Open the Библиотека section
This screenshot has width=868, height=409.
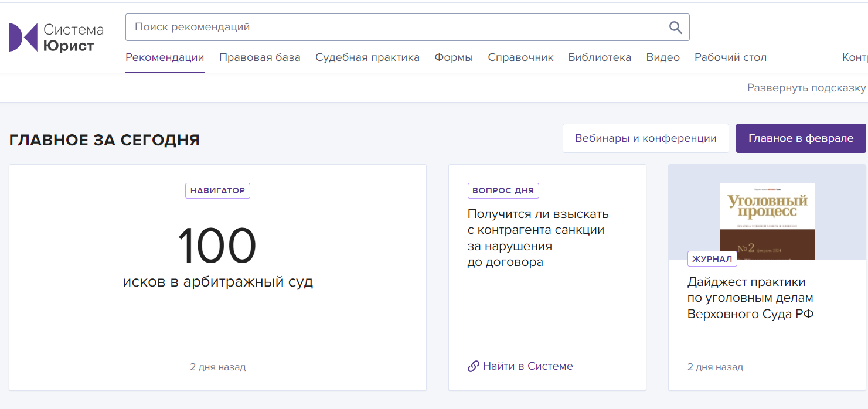[x=600, y=57]
